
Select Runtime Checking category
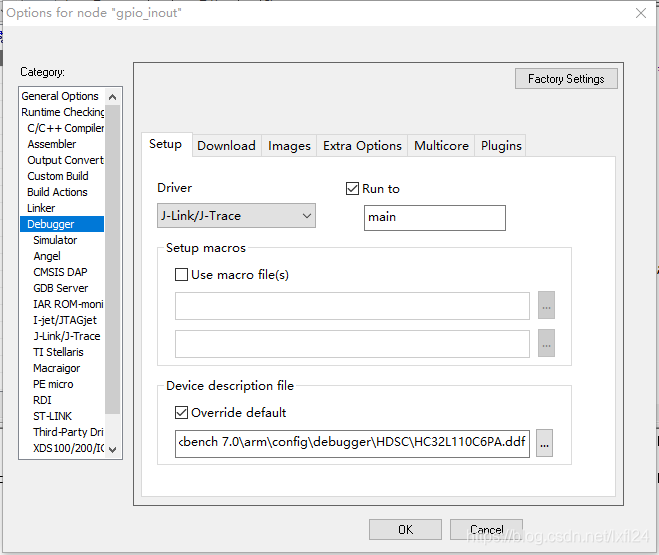tap(63, 112)
